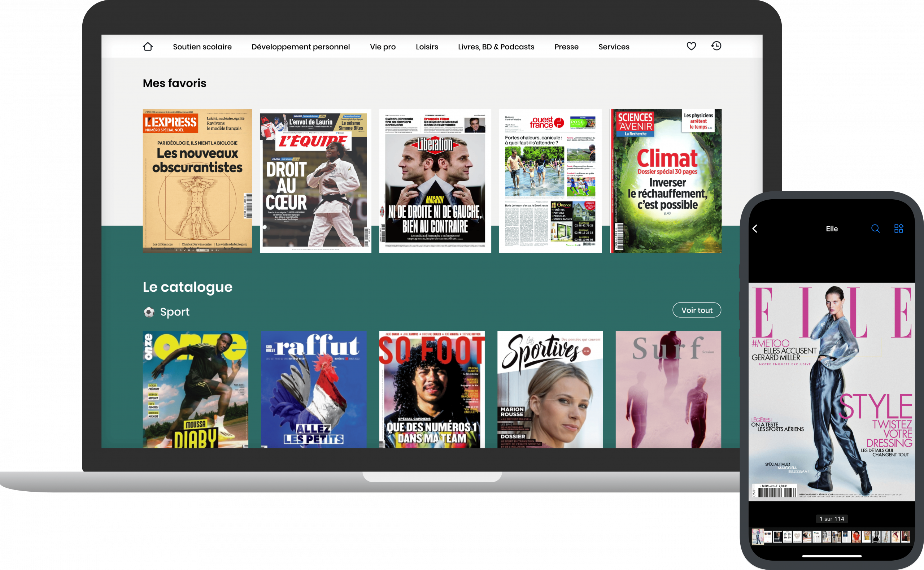Open the Onze magazine cover
This screenshot has width=924, height=570.
(x=195, y=389)
